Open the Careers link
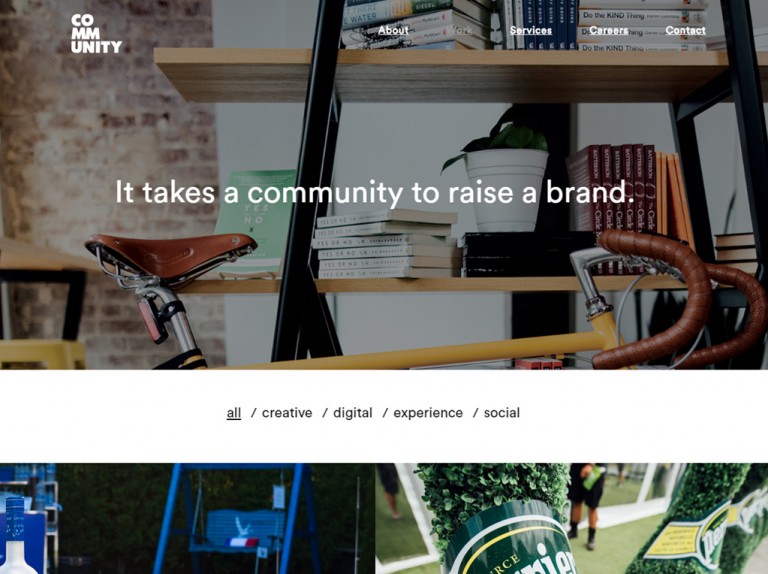The image size is (768, 574). click(x=608, y=30)
